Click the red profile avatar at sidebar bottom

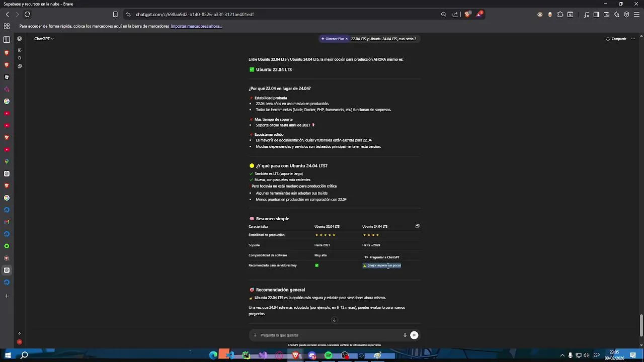pos(20,342)
